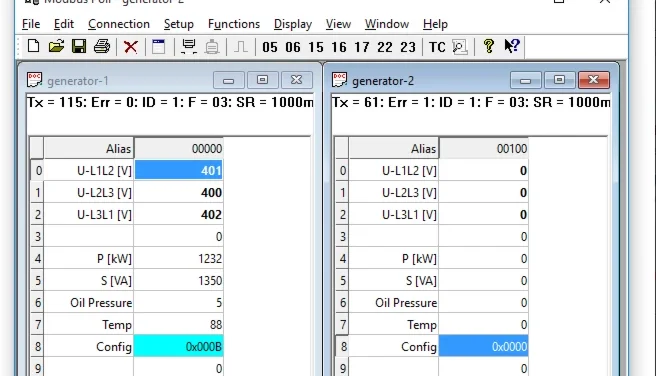Click the generator-2 window document icon
656x376 pixels.
339,79
